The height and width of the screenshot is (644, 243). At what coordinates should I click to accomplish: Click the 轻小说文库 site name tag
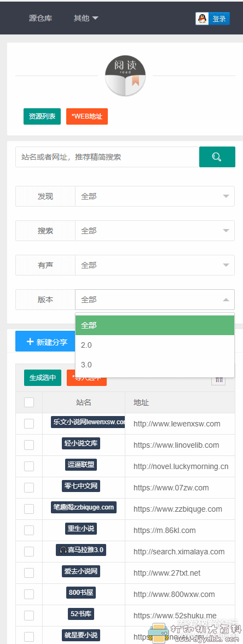82,443
